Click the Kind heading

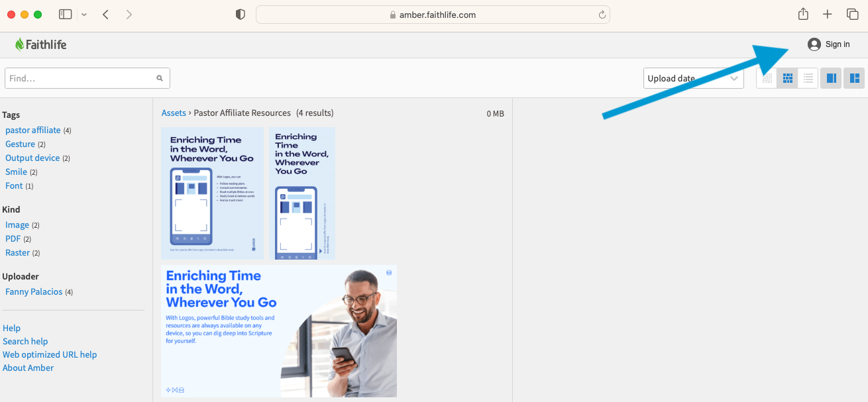click(11, 210)
